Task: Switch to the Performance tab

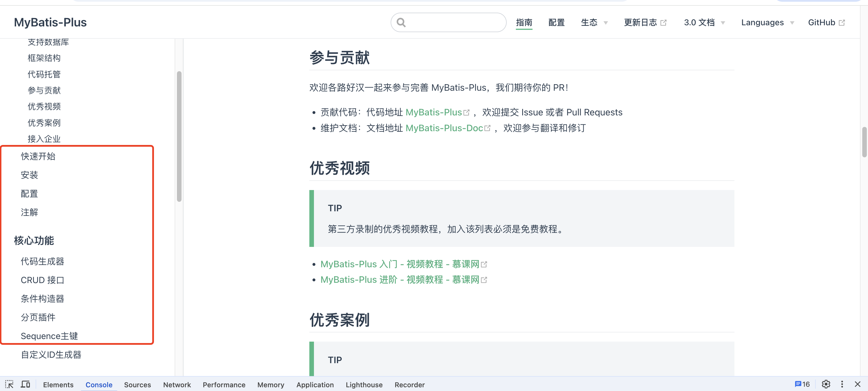Action: point(224,385)
